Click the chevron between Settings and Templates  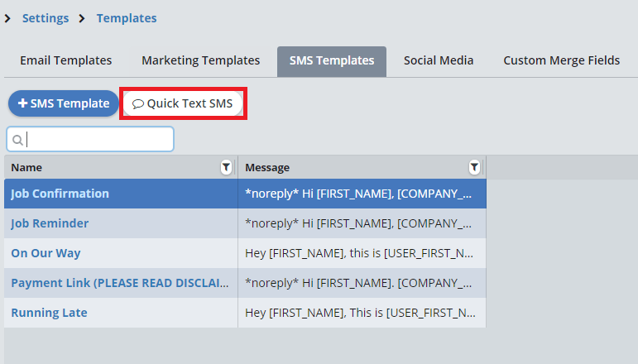pos(82,18)
